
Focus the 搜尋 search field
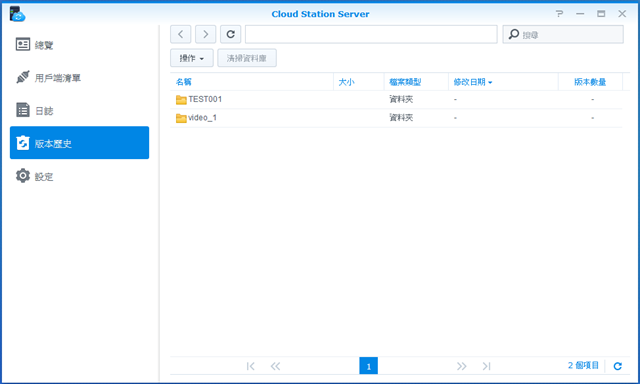(563, 34)
